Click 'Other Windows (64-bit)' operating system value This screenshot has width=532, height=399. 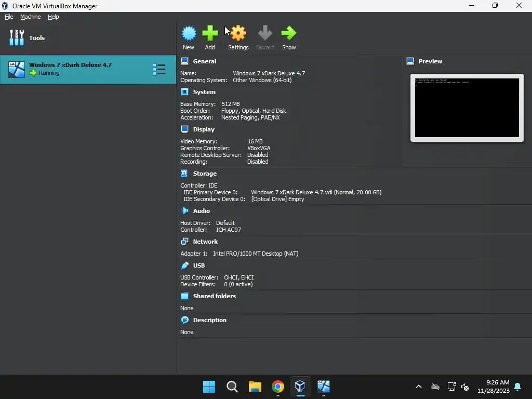tap(262, 80)
